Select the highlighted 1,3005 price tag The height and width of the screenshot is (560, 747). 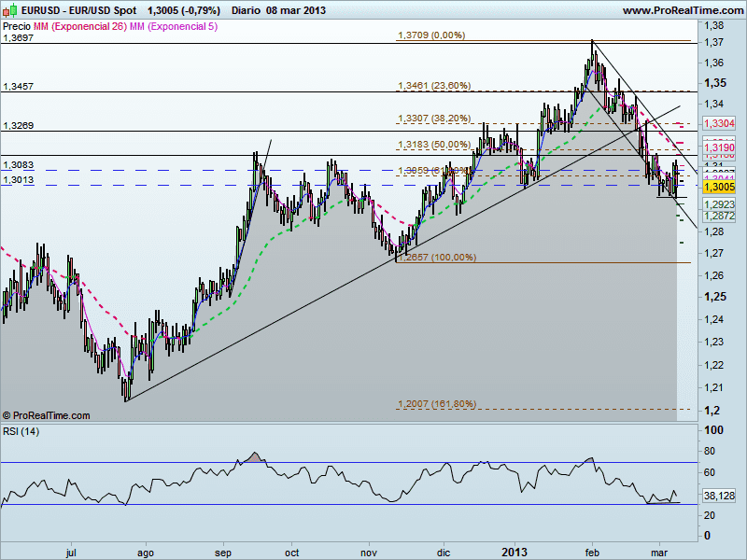[x=719, y=187]
